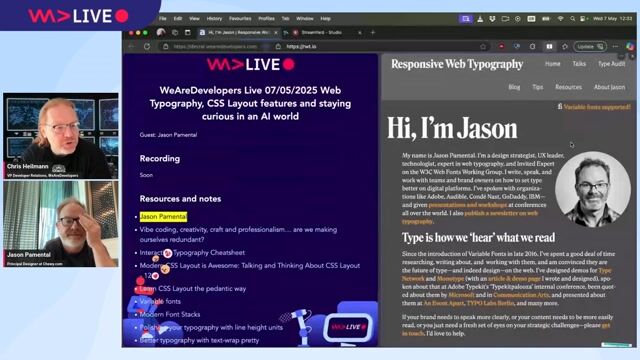Open the Extensions puzzle icon
640x360 pixels.
click(532, 47)
